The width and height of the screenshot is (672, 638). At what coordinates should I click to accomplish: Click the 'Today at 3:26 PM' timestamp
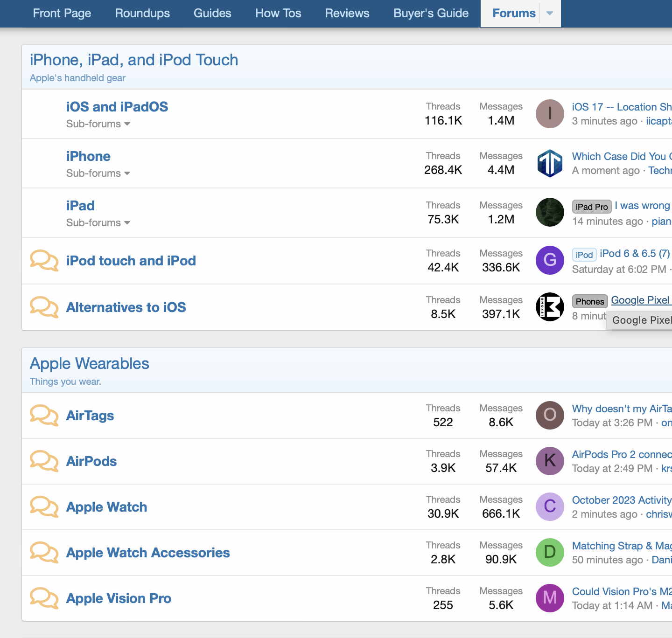[612, 423]
